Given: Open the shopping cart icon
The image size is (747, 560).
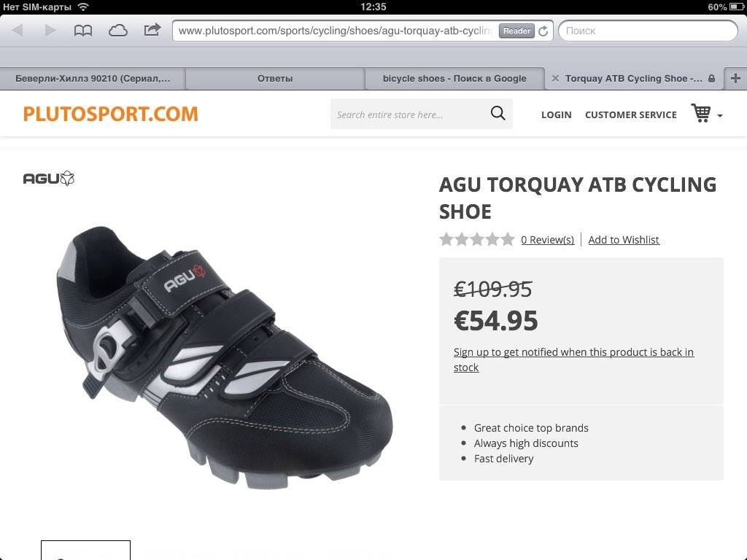Looking at the screenshot, I should click(701, 113).
